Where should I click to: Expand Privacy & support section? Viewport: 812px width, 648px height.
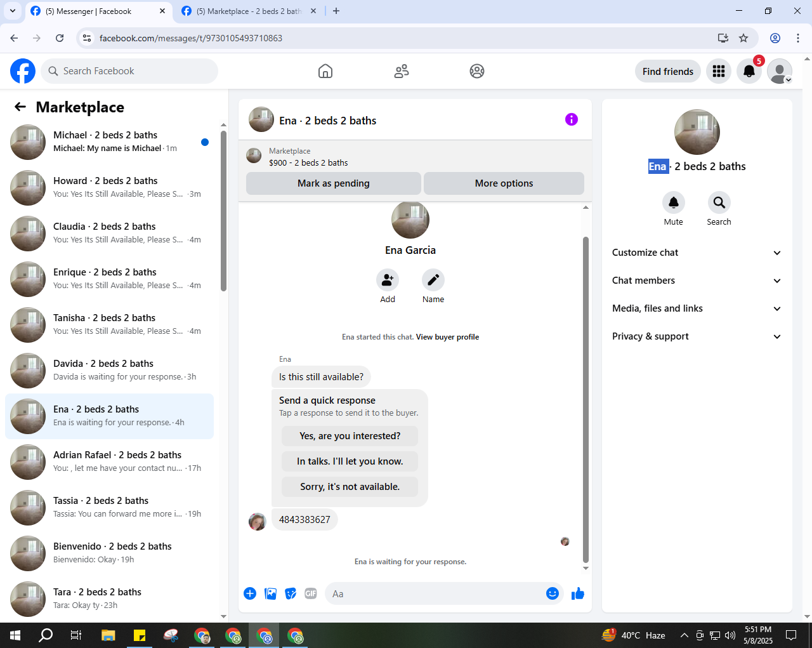tap(697, 336)
